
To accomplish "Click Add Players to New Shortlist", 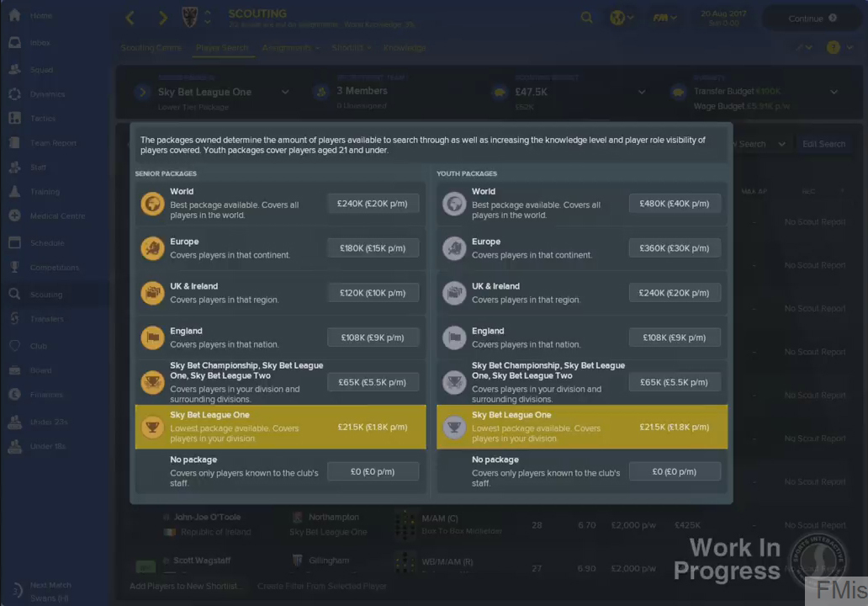I will 186,586.
